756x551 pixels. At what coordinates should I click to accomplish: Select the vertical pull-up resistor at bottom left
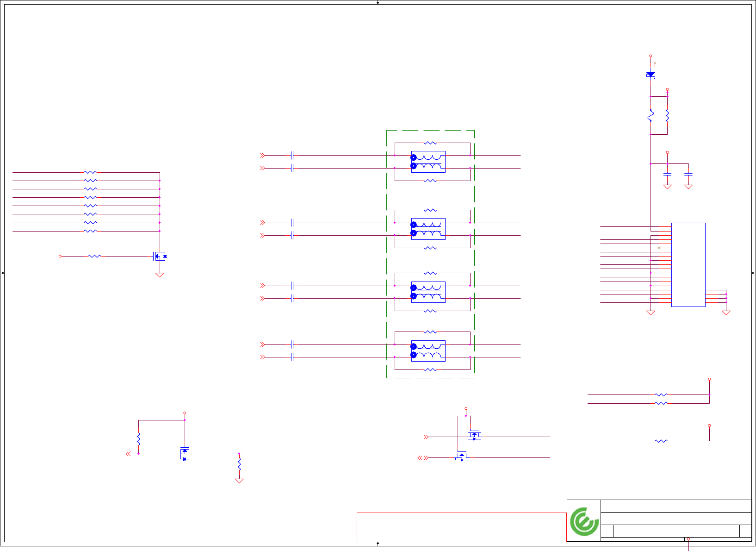[x=138, y=439]
